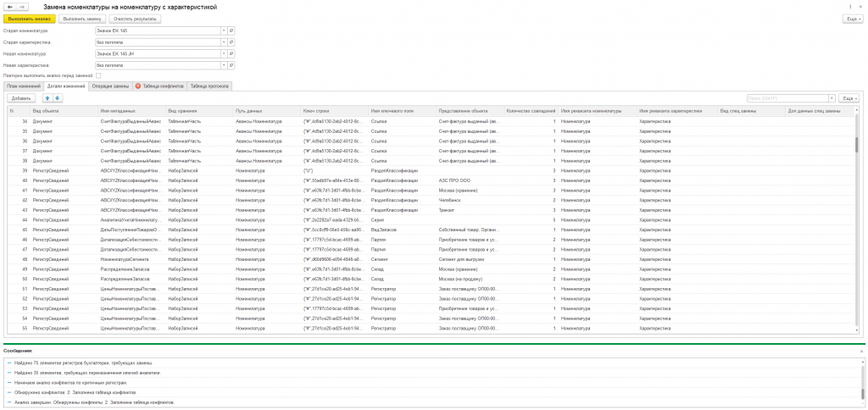Sort by the N column header
Image resolution: width=868 pixels, height=410 pixels.
point(19,111)
